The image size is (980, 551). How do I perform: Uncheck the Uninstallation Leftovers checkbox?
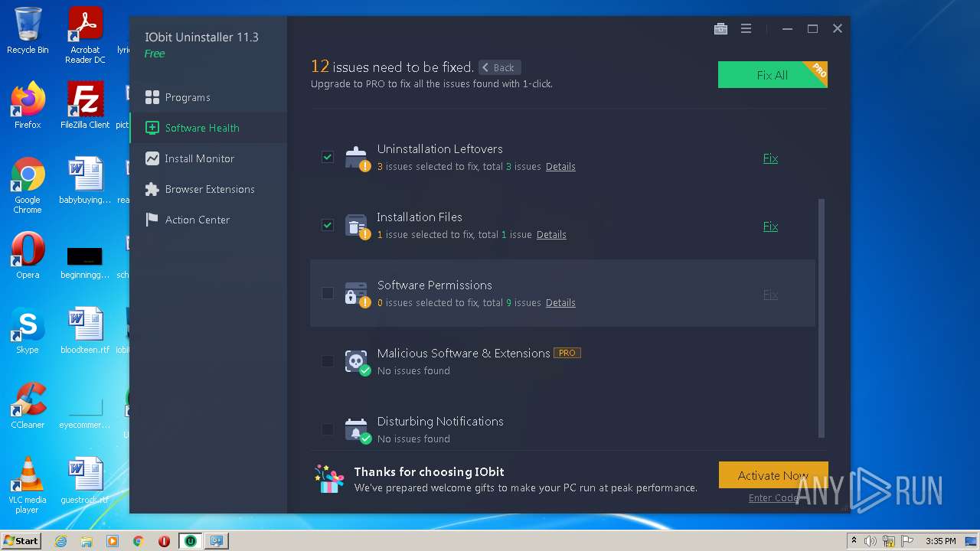click(x=328, y=158)
